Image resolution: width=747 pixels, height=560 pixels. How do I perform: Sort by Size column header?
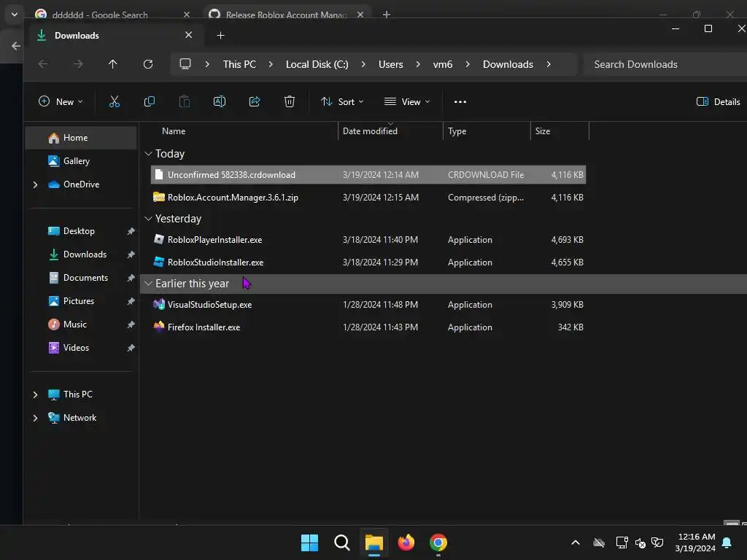(543, 131)
